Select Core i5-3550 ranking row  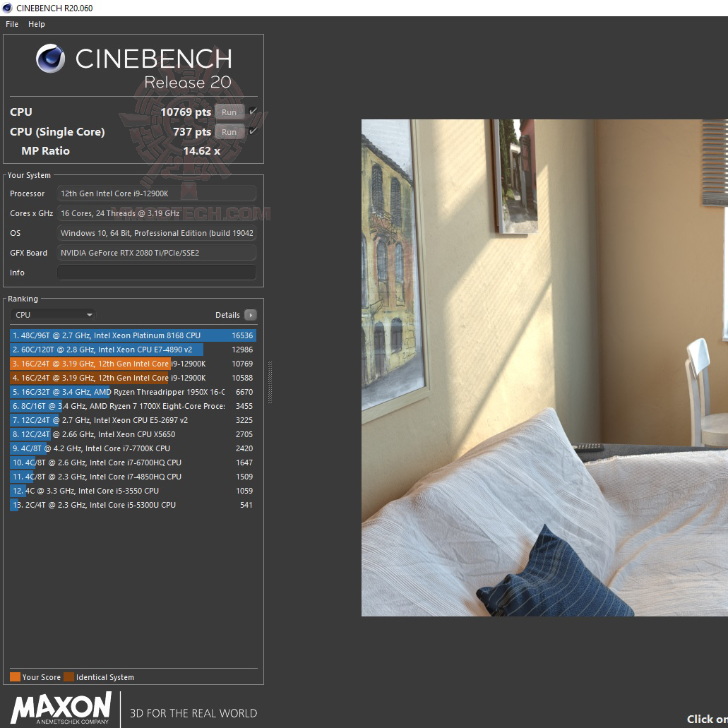[133, 491]
